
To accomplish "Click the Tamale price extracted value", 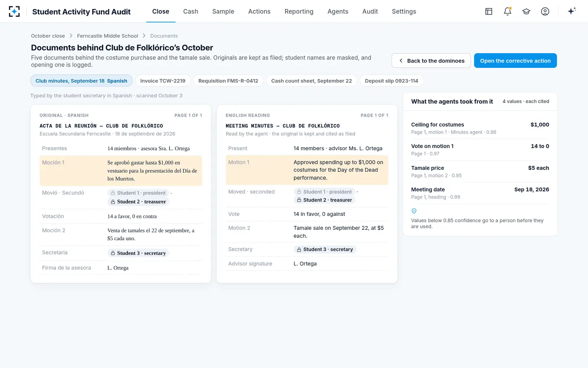I will 539,168.
